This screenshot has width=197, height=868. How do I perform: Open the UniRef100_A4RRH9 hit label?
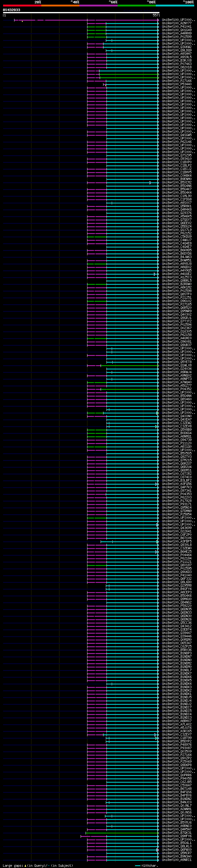tap(177, 33)
